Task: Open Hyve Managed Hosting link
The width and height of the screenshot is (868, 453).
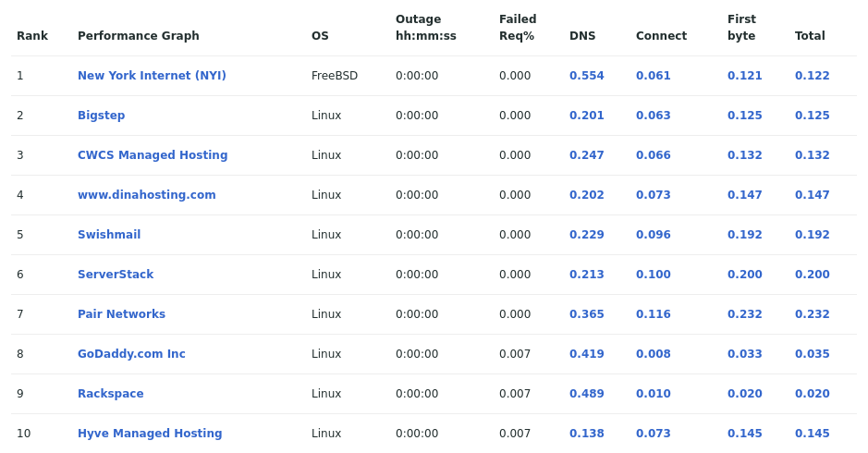Action: click(150, 434)
